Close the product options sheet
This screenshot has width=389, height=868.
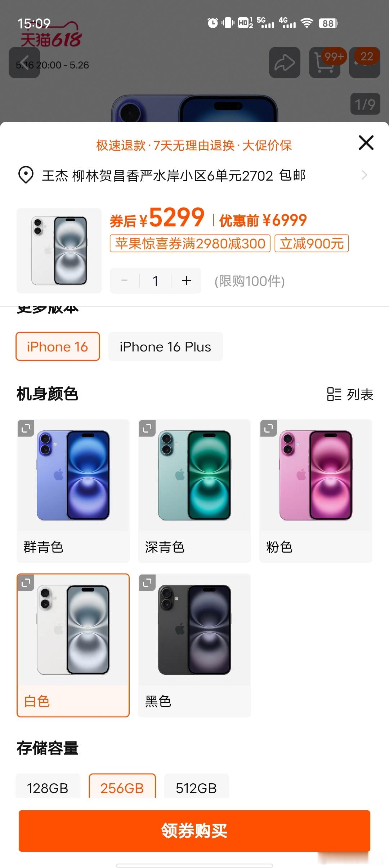click(366, 142)
